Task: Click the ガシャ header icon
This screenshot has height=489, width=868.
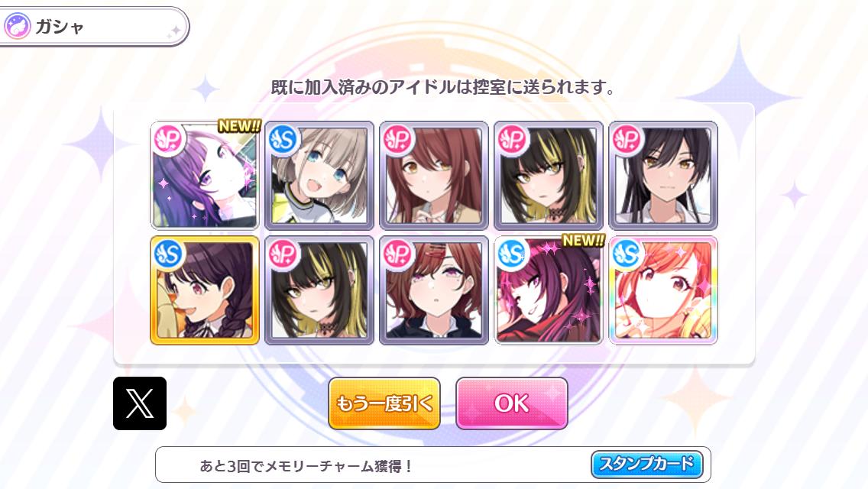Action: click(x=17, y=26)
